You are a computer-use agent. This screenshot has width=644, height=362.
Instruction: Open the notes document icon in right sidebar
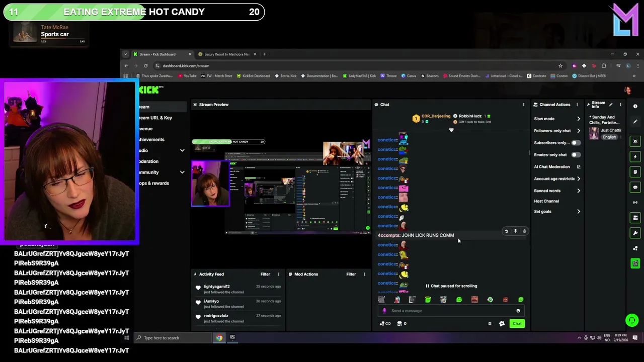[635, 172]
